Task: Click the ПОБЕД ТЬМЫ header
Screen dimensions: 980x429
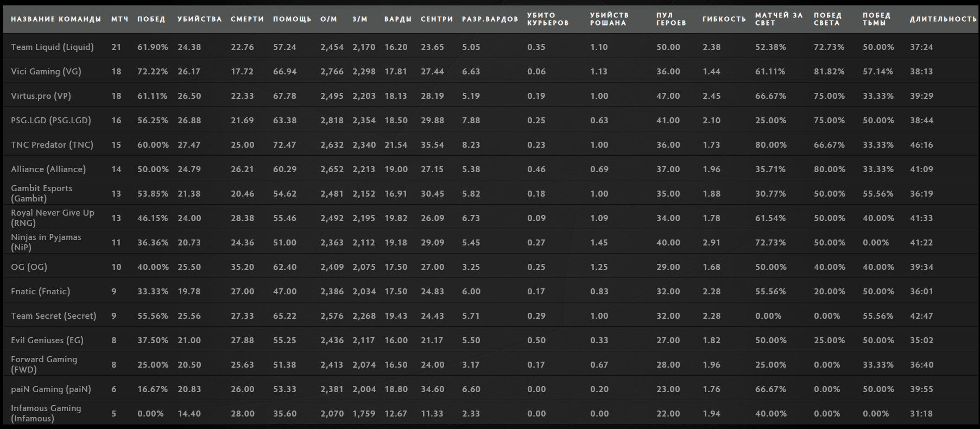Action: point(876,19)
